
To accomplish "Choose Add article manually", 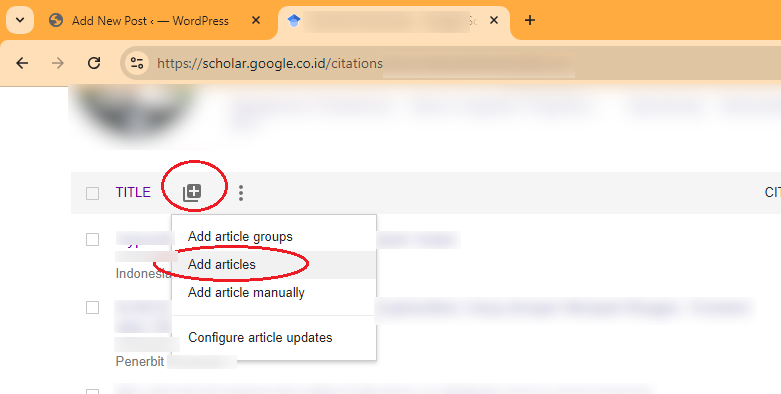I will point(274,293).
